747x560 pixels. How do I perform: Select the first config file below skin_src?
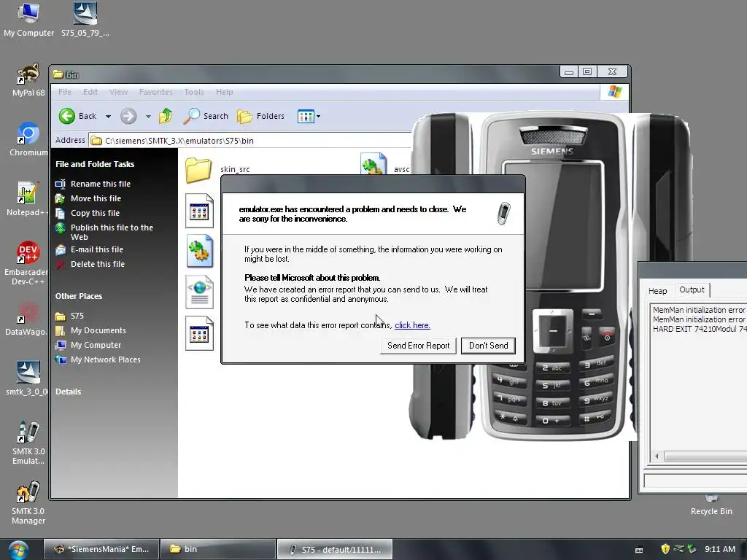(199, 211)
